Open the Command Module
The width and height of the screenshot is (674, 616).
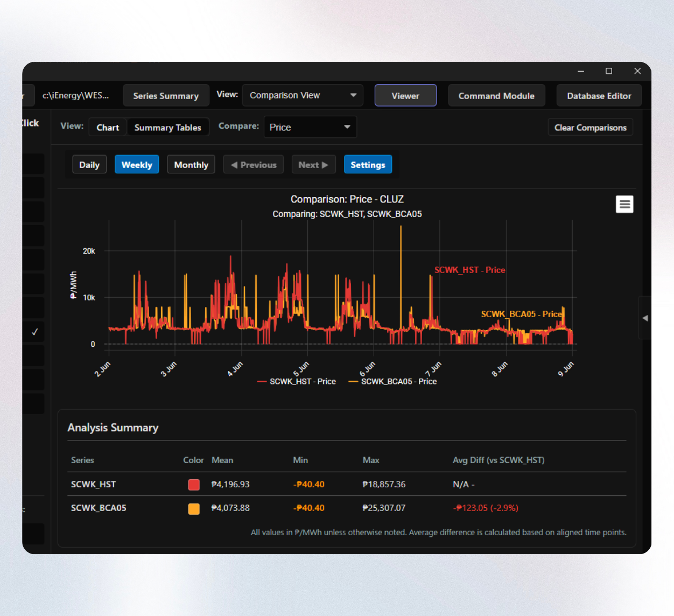(496, 96)
